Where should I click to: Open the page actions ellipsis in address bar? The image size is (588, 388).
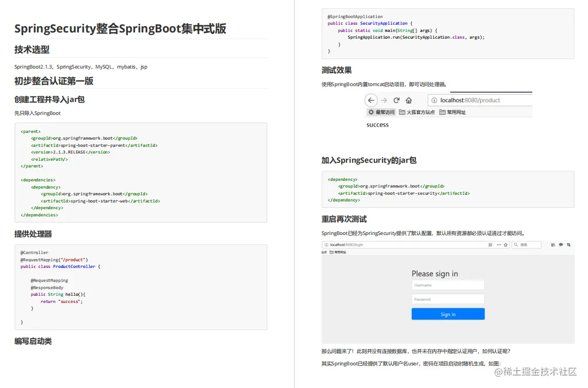pos(498,245)
